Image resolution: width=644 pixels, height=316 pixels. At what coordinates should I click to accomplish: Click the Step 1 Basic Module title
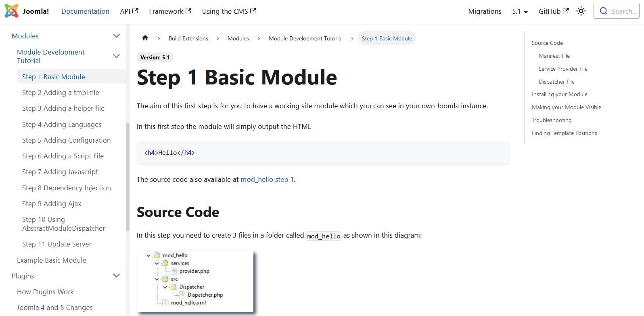coord(237,77)
